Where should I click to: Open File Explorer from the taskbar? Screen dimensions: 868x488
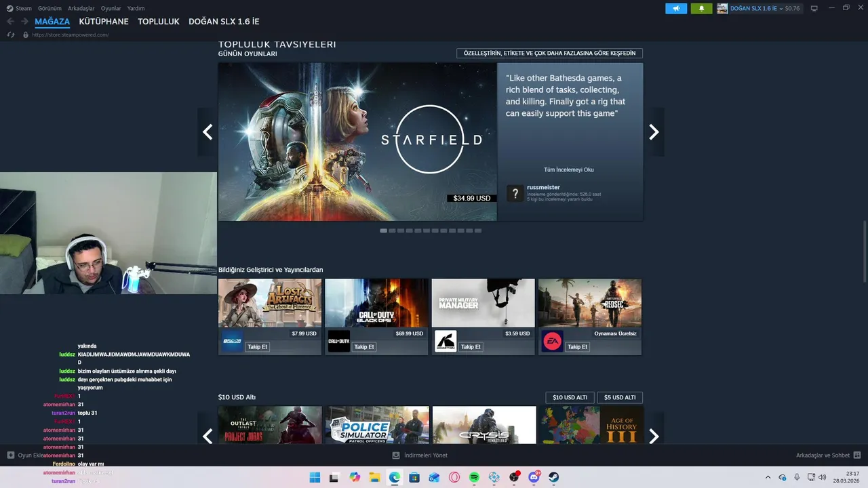(x=374, y=477)
